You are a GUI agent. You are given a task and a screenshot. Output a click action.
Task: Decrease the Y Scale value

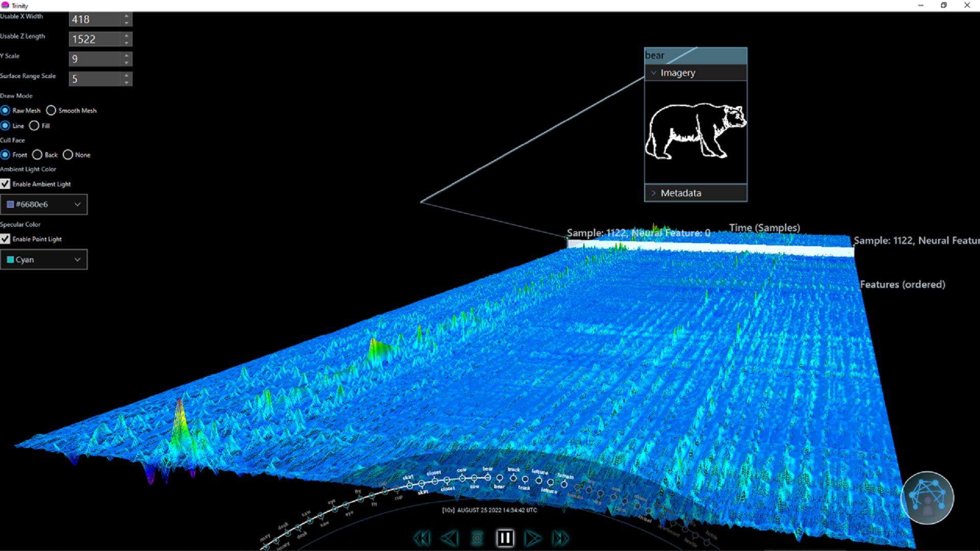point(126,62)
